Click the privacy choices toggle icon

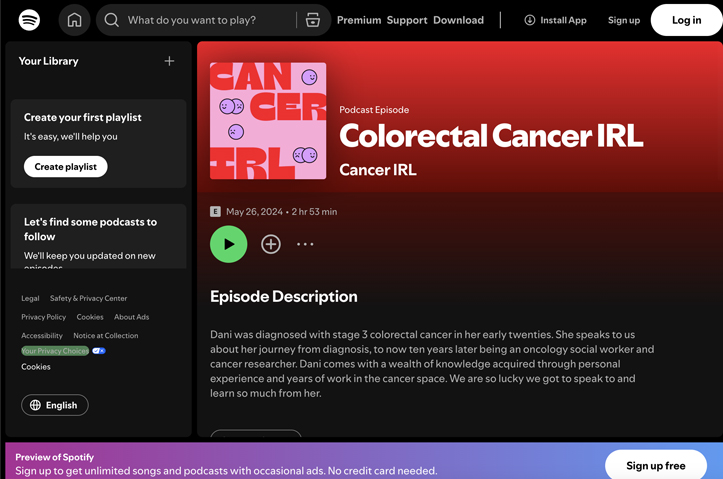99,351
